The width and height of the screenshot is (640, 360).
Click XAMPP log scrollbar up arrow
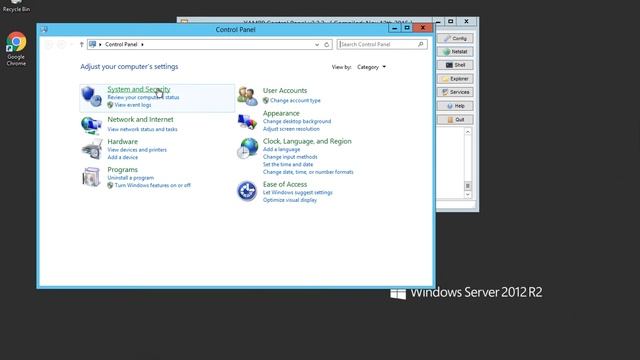pyautogui.click(x=468, y=132)
